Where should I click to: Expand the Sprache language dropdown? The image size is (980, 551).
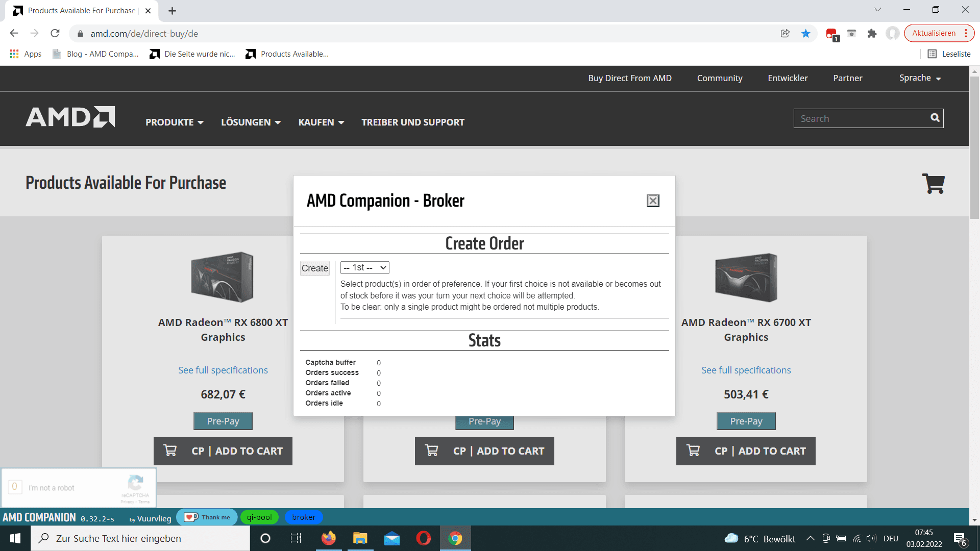(x=920, y=78)
